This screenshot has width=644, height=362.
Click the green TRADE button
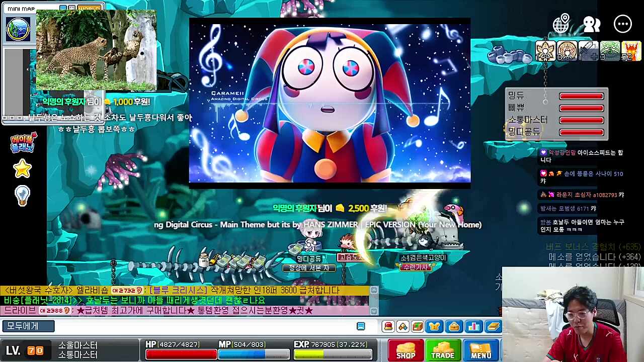pyautogui.click(x=443, y=350)
